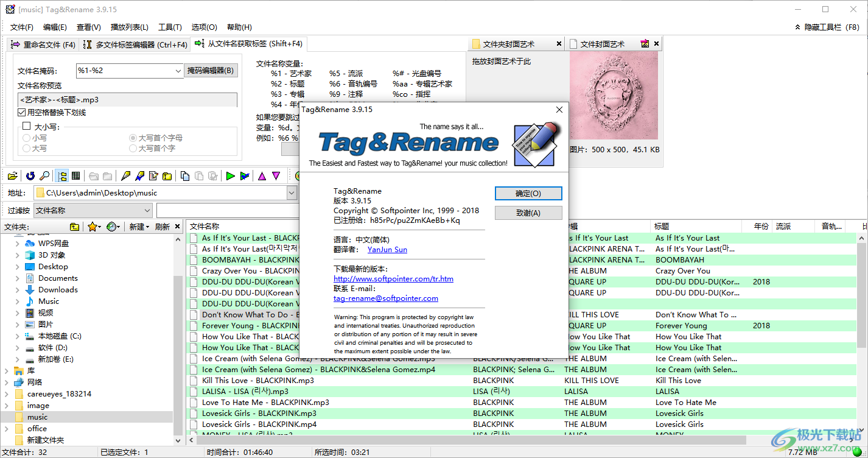Viewport: 868px width, 458px height.
Task: Select the Downloads folder in tree
Action: click(58, 290)
